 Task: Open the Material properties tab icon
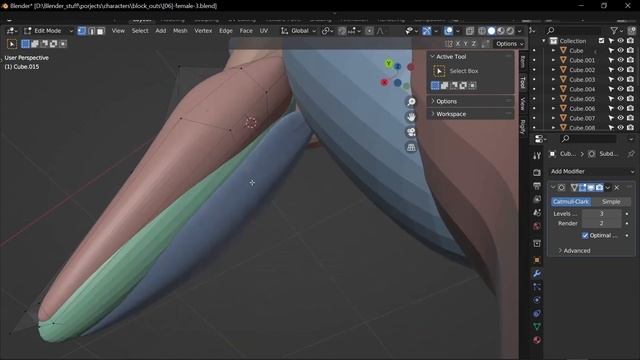pos(537,340)
